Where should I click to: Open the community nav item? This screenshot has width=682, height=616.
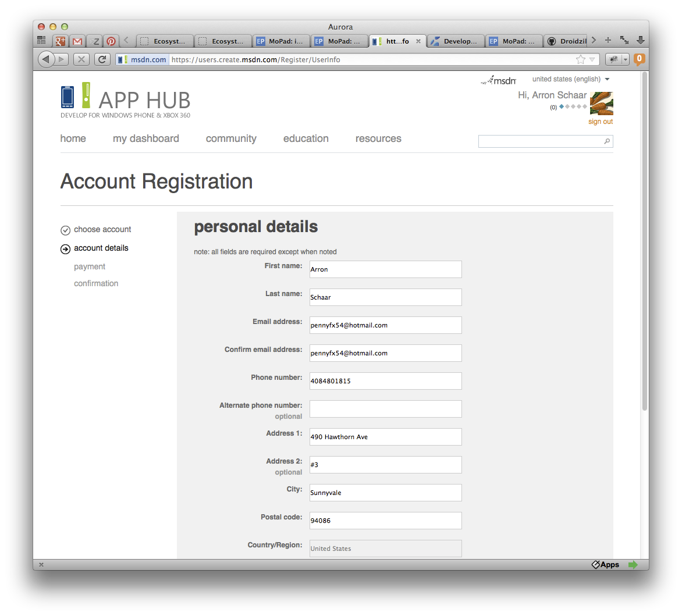point(231,138)
